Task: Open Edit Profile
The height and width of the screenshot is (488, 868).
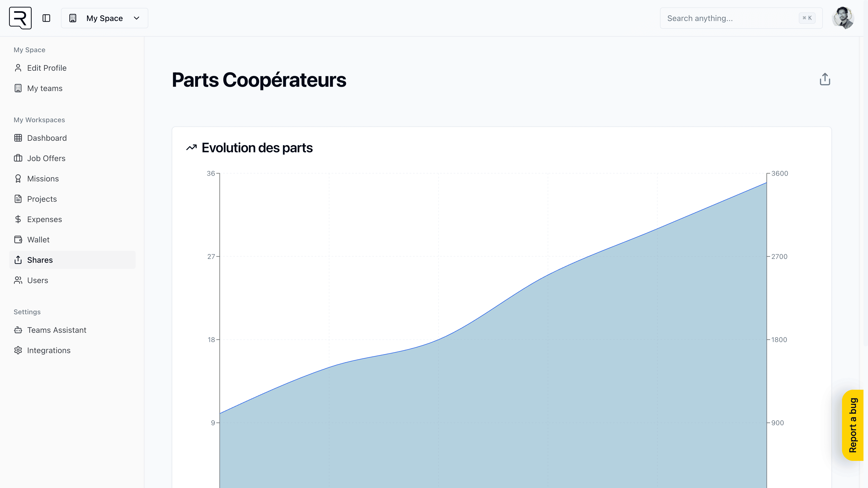Action: pos(47,68)
